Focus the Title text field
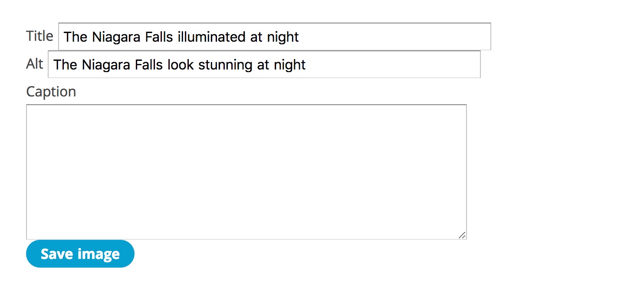644x285 pixels. [274, 37]
